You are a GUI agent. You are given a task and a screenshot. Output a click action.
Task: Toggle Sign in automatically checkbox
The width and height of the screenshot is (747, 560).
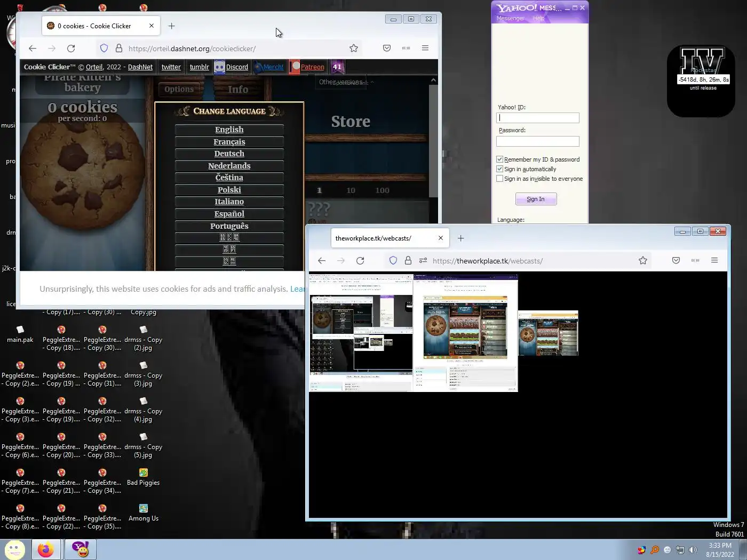tap(500, 169)
